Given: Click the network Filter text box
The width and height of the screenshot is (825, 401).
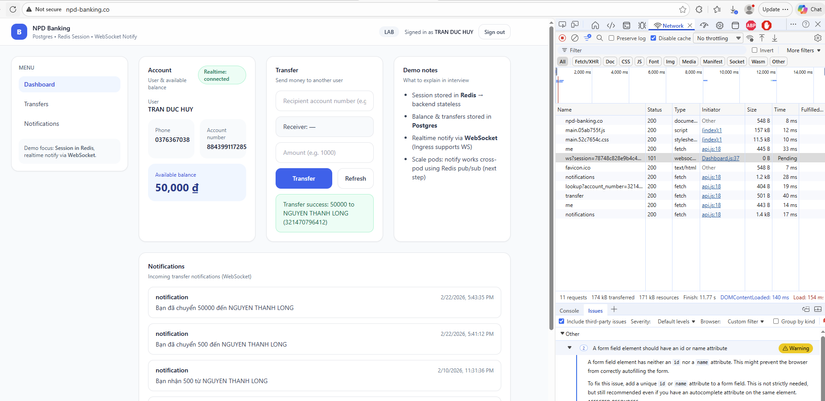Looking at the screenshot, I should [652, 51].
